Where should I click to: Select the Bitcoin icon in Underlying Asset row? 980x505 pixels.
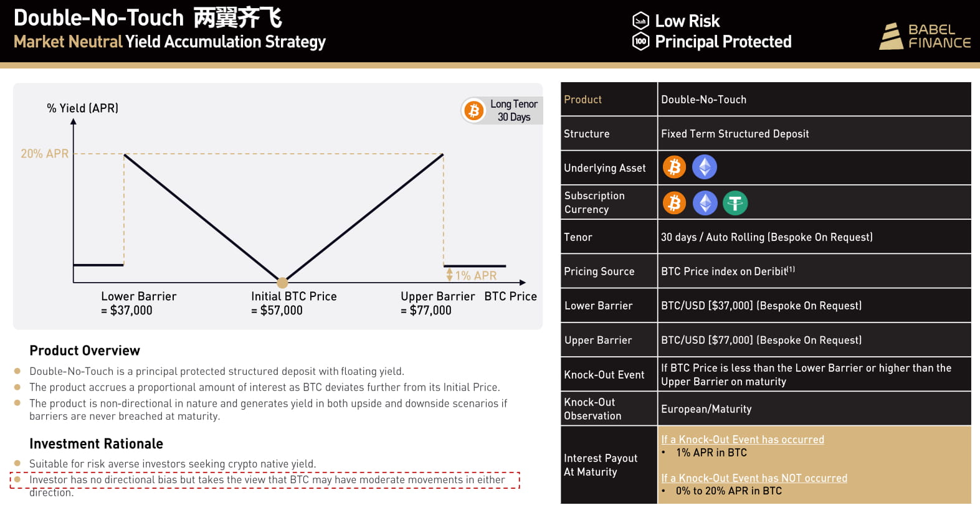click(x=674, y=168)
